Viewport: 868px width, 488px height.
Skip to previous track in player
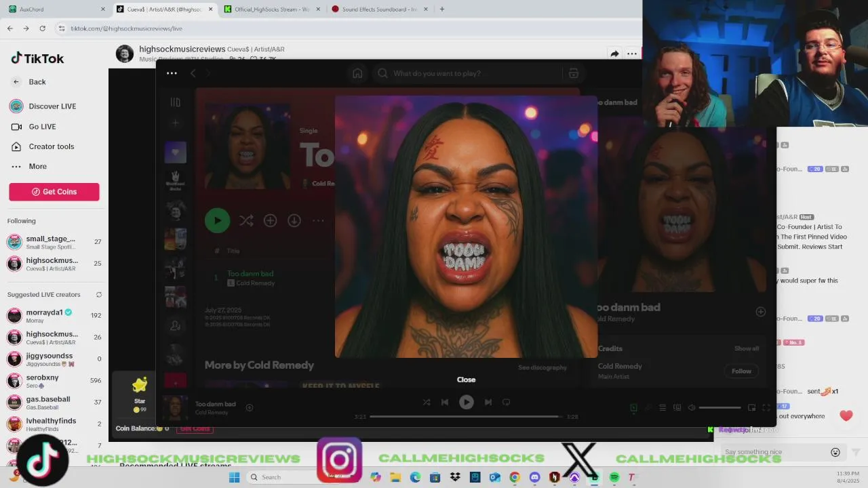[x=445, y=402]
